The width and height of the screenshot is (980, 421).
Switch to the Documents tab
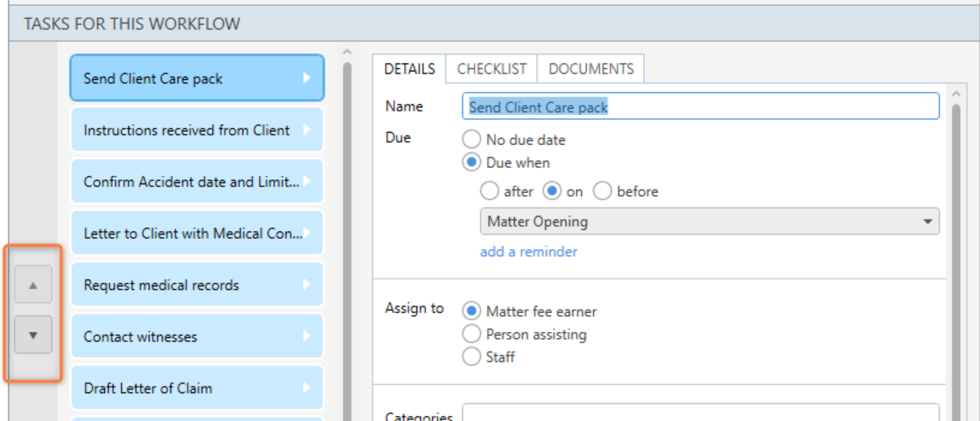tap(591, 69)
